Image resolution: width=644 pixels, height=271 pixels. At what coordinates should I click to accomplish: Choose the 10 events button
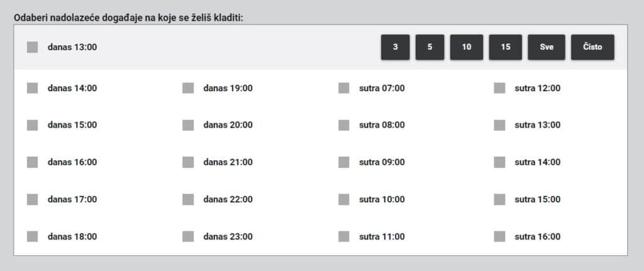[x=467, y=47]
